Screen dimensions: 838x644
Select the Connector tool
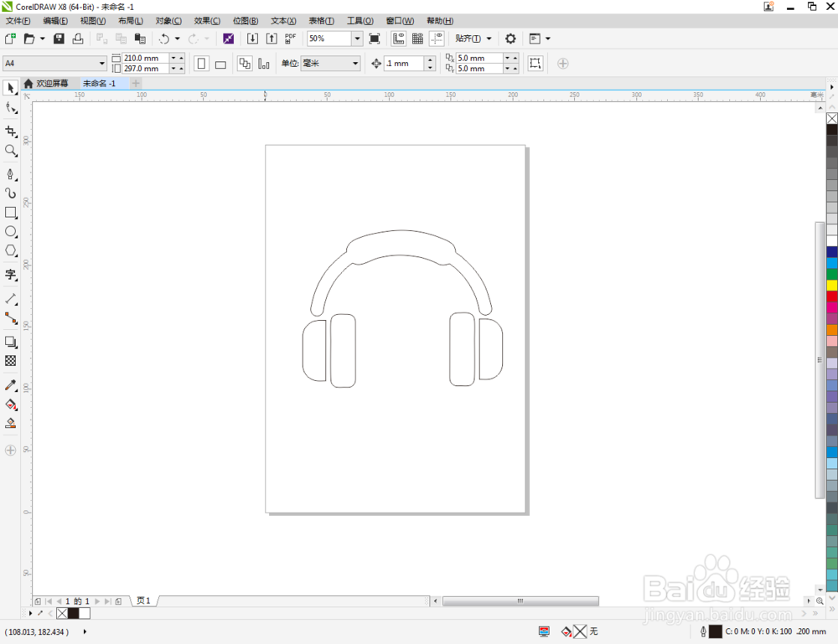10,318
